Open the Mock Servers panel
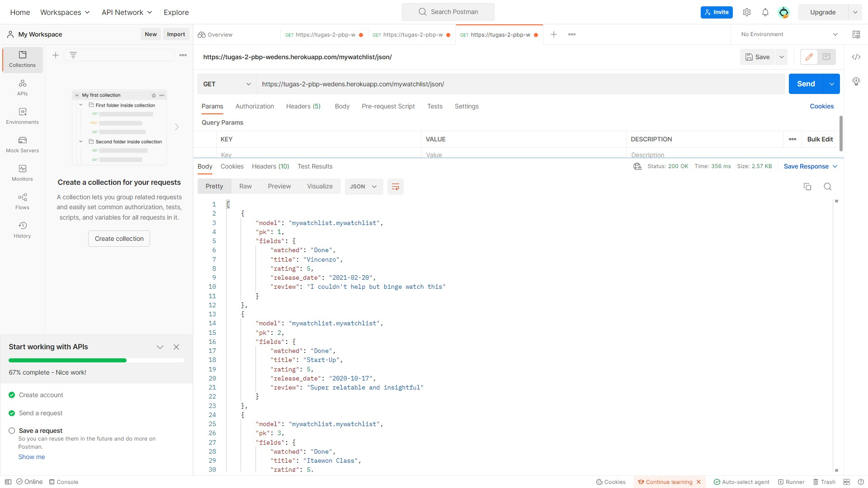 [x=22, y=144]
